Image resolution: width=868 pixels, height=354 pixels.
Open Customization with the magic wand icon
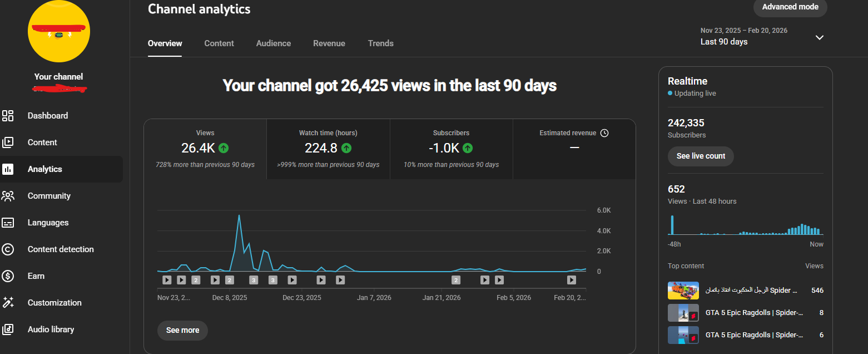click(x=8, y=303)
